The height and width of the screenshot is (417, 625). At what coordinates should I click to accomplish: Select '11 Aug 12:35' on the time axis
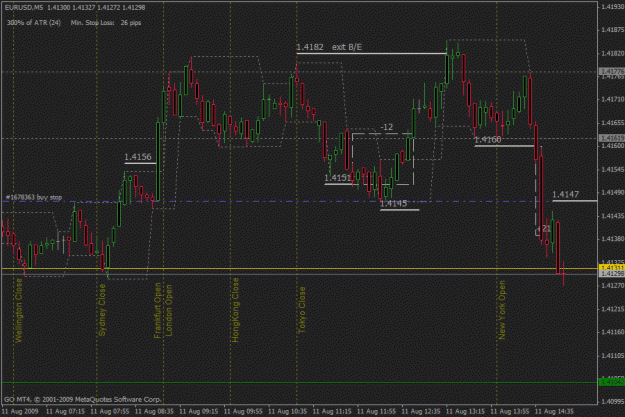point(421,411)
